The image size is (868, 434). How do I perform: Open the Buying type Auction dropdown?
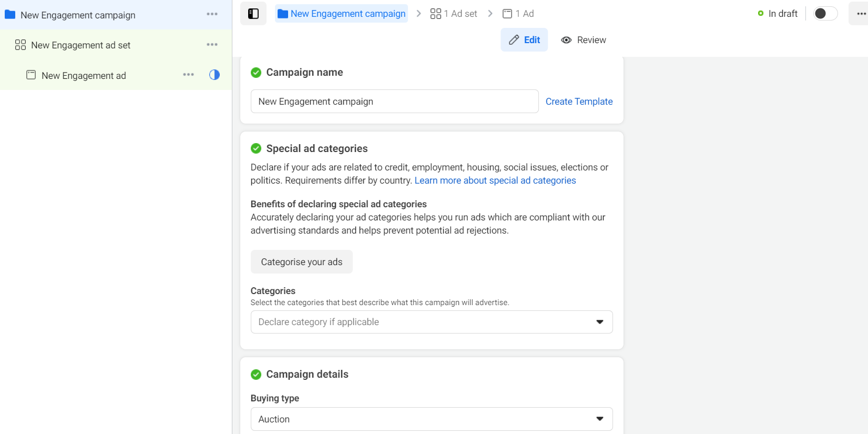[431, 419]
